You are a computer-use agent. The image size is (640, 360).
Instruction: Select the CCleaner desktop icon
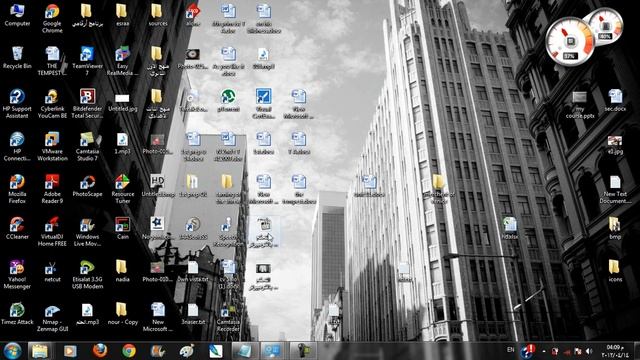pos(17,228)
